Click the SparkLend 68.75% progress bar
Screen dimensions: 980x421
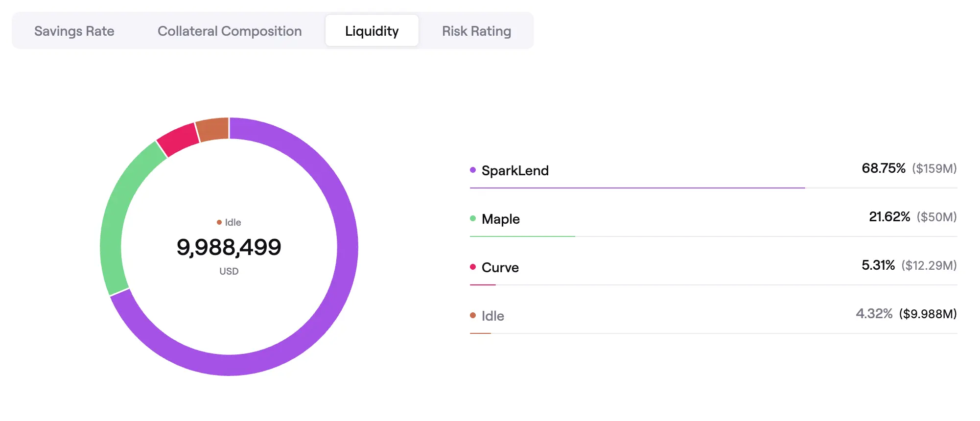(637, 187)
